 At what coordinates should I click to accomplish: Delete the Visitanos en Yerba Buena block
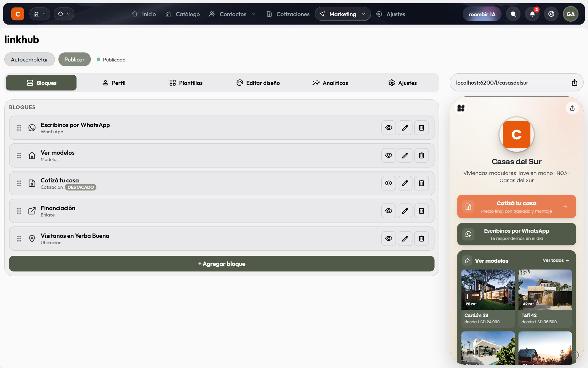(x=421, y=238)
